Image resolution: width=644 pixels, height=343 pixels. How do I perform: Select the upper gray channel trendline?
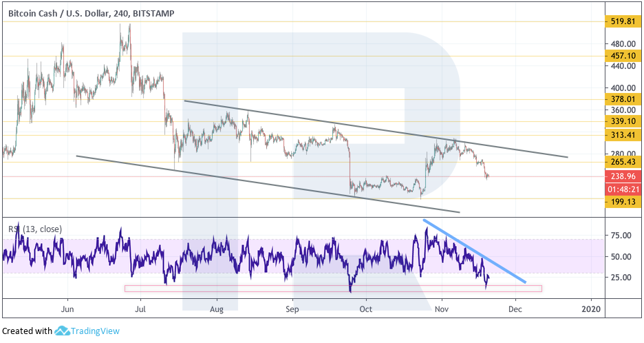tap(376, 129)
